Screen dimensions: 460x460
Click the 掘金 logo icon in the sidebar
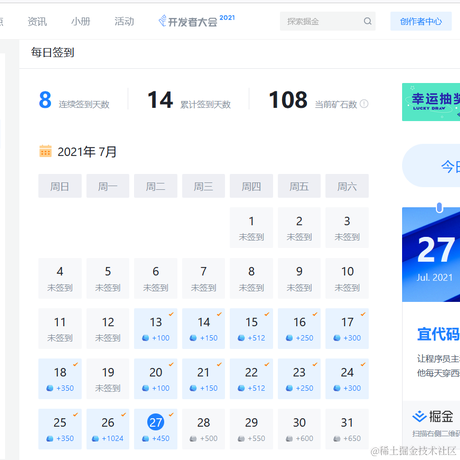[x=419, y=416]
